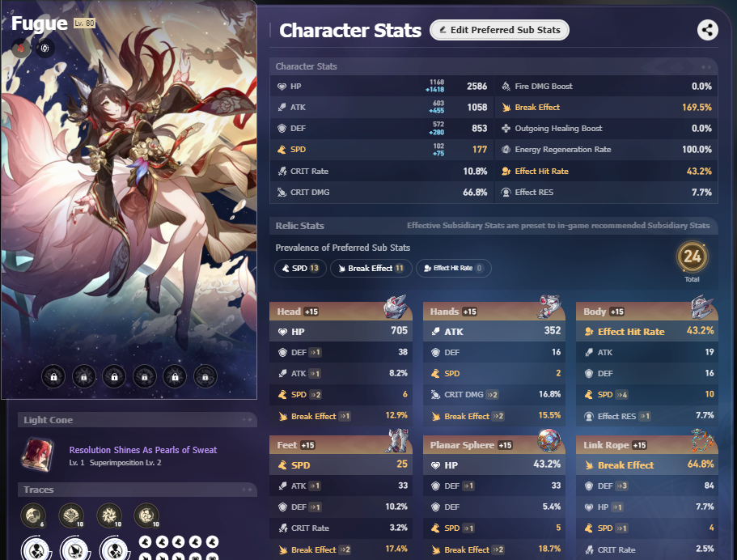The height and width of the screenshot is (560, 737).
Task: Select the Break Effect 11 sub stat chip
Action: click(x=371, y=268)
